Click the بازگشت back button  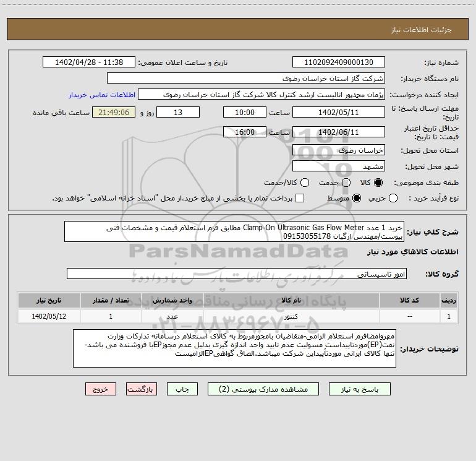click(x=142, y=389)
